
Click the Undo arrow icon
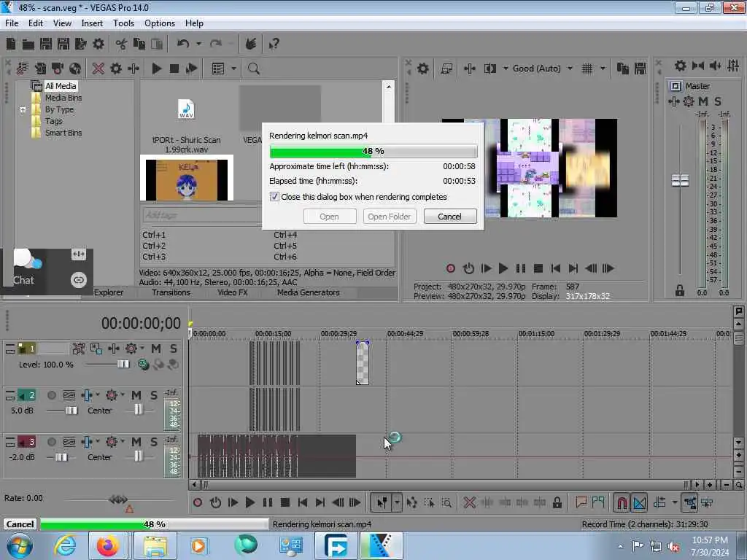[183, 44]
